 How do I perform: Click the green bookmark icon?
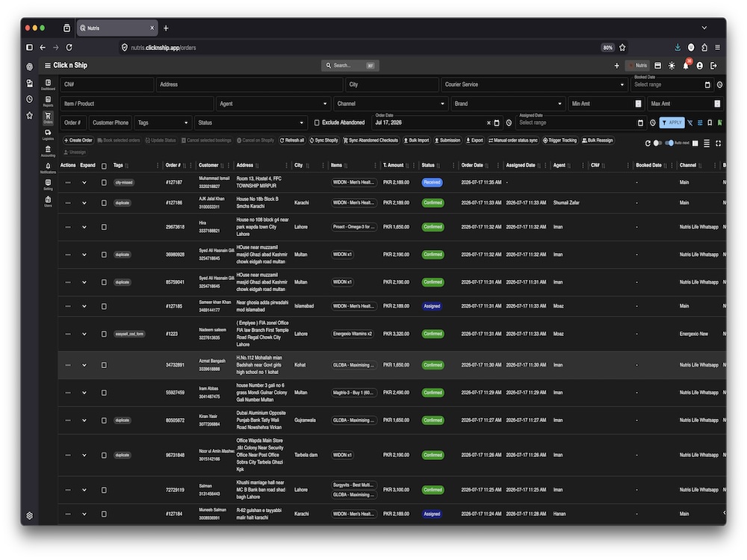click(x=720, y=123)
